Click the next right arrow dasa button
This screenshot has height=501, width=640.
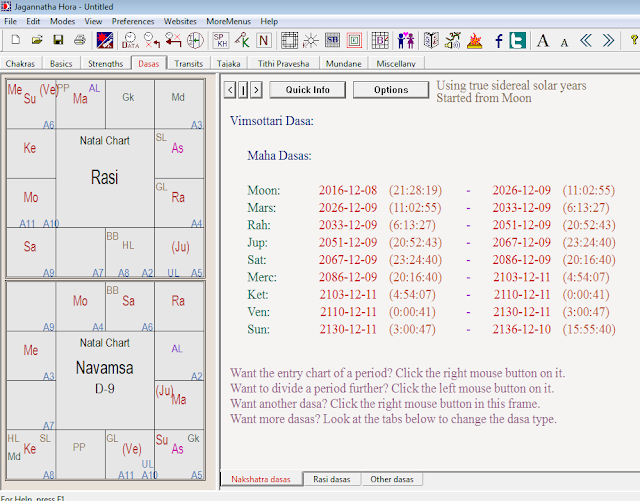pos(256,90)
